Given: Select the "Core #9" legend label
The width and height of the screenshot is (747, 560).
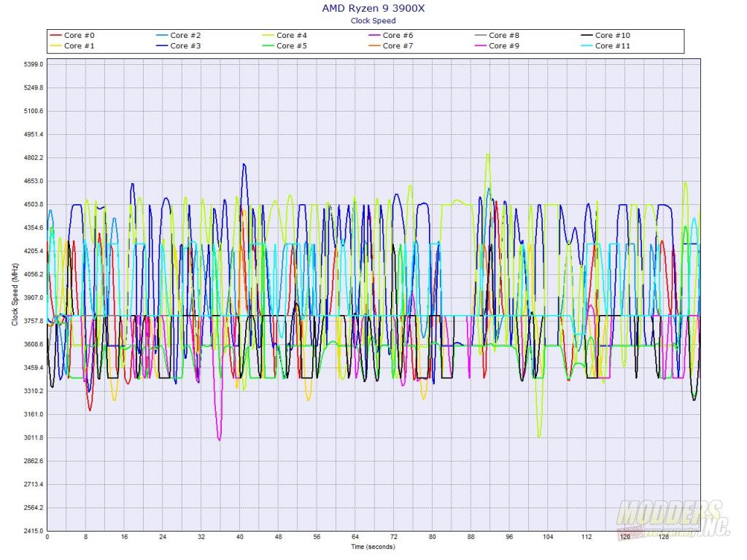Looking at the screenshot, I should [x=504, y=46].
